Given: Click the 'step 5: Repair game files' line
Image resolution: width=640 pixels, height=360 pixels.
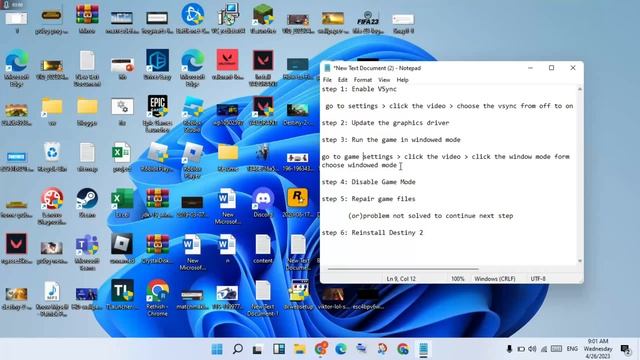Looking at the screenshot, I should [x=369, y=199].
